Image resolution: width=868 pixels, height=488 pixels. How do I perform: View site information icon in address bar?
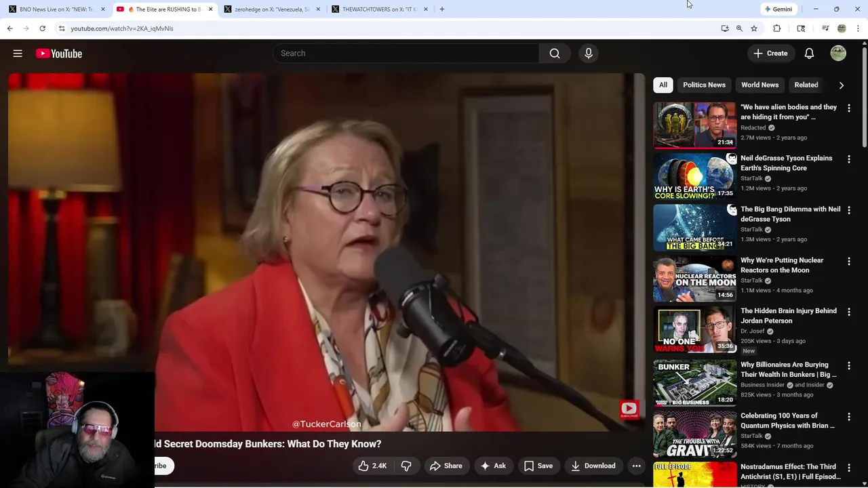click(x=62, y=28)
